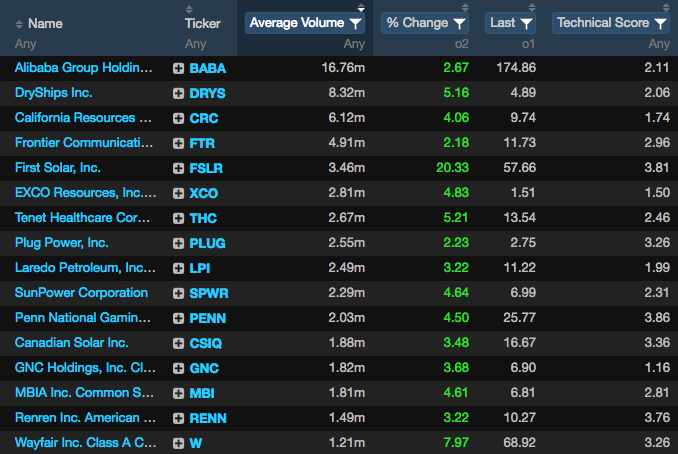
Task: Click the plus icon next to BABA
Action: (178, 68)
